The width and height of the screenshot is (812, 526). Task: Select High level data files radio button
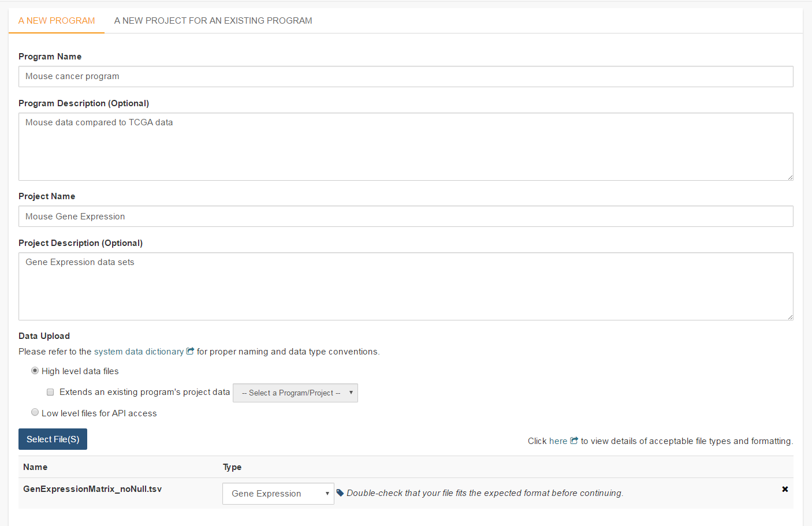(x=35, y=371)
